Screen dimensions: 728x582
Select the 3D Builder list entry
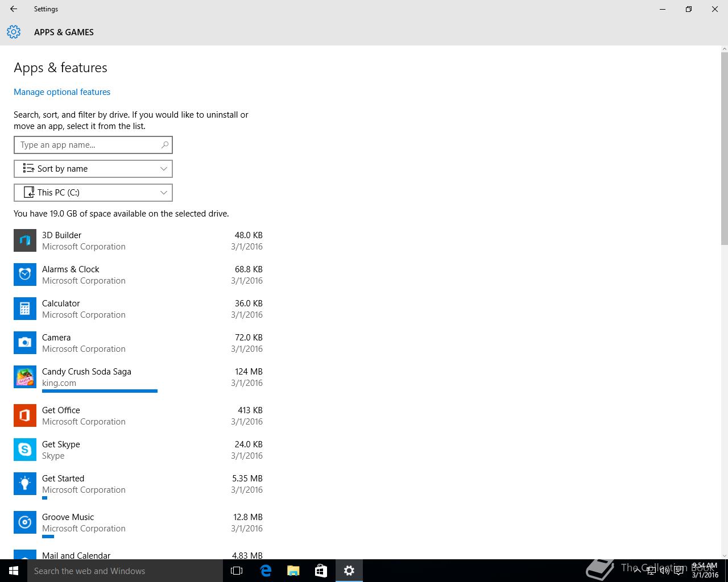(138, 240)
